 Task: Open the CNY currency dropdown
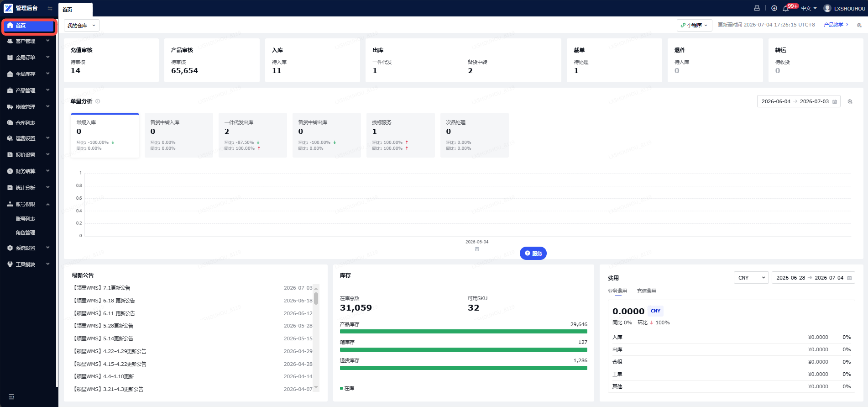pyautogui.click(x=751, y=278)
